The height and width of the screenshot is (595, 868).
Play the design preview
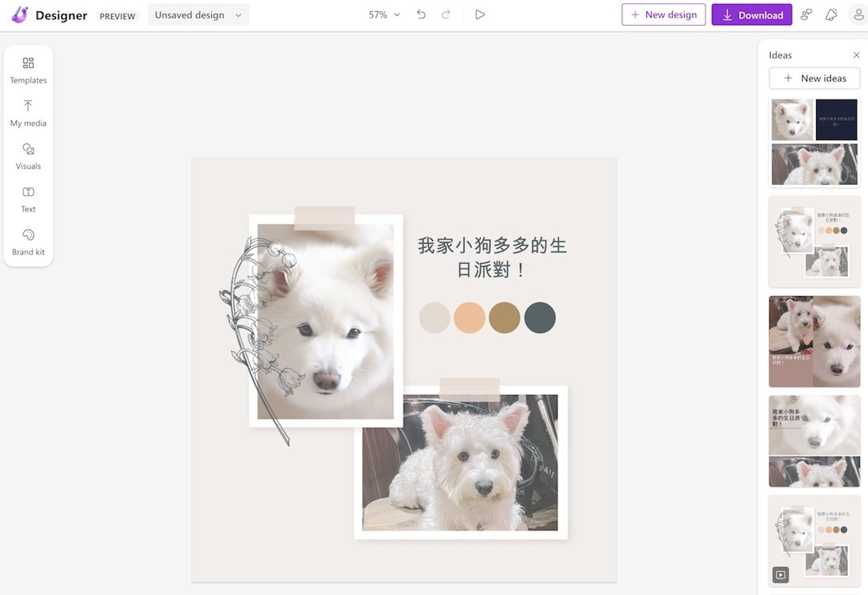[x=480, y=15]
